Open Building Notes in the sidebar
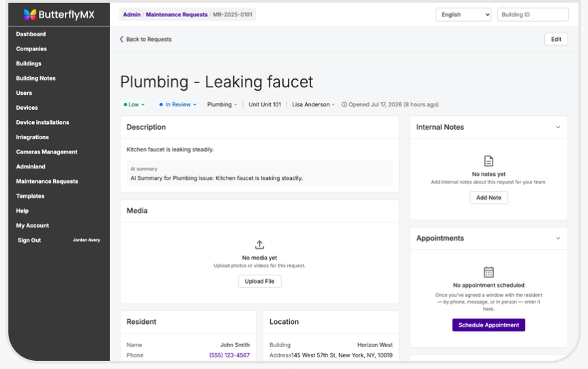 point(35,78)
